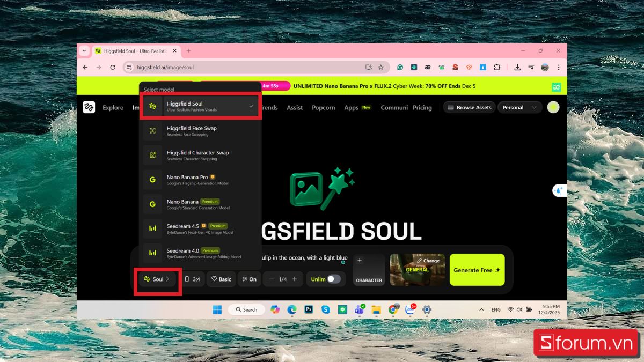Select the Seedream 4.5 model
644x362 pixels.
pos(200,229)
